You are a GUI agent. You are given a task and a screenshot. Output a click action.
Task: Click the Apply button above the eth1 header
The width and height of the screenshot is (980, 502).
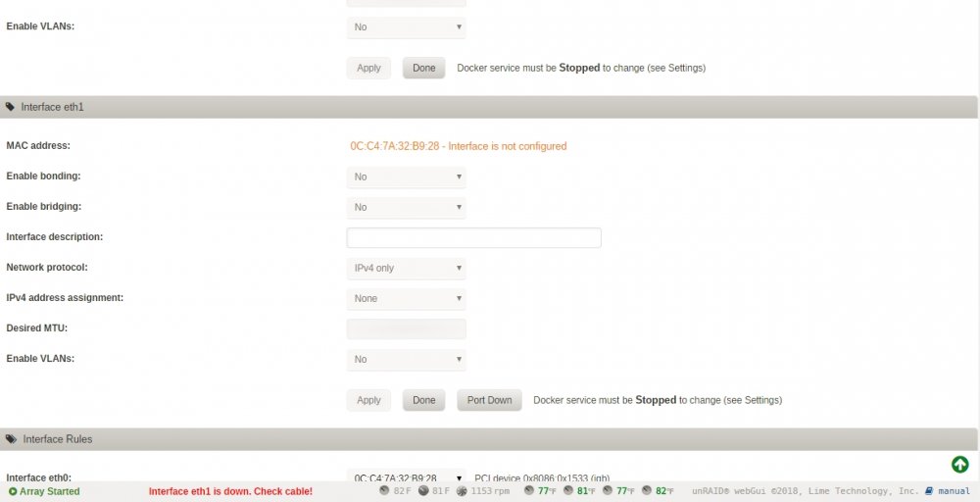[368, 68]
